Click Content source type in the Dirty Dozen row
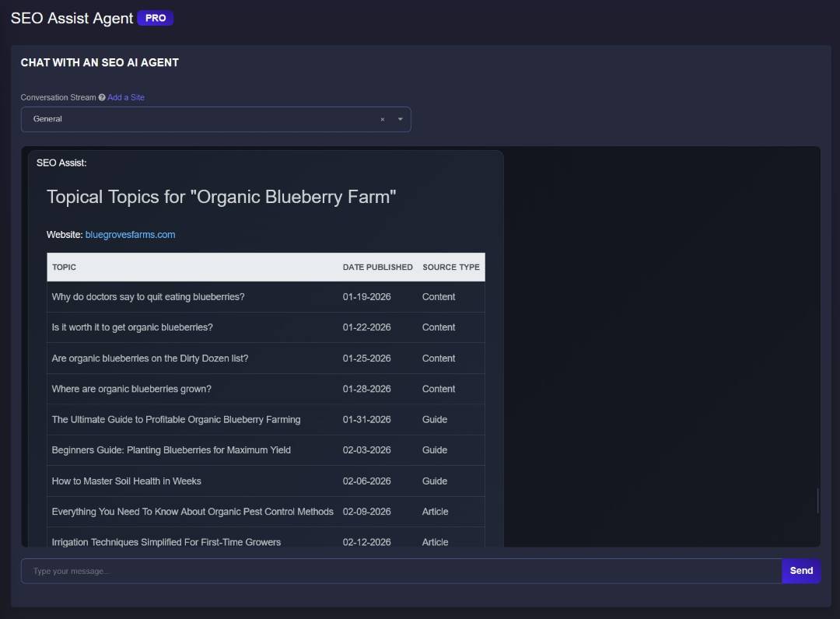The height and width of the screenshot is (619, 840). pos(439,358)
